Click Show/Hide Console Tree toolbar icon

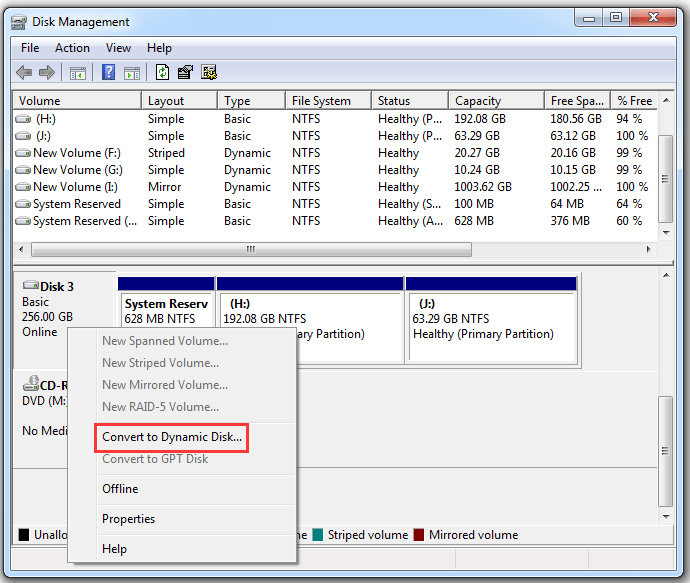pyautogui.click(x=77, y=73)
